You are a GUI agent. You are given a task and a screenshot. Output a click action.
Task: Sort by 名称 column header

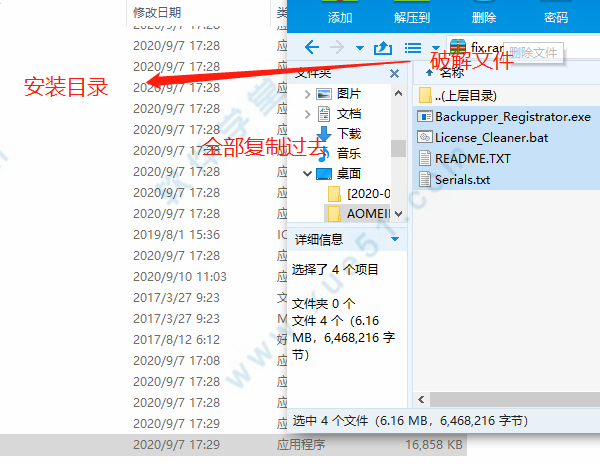point(452,73)
